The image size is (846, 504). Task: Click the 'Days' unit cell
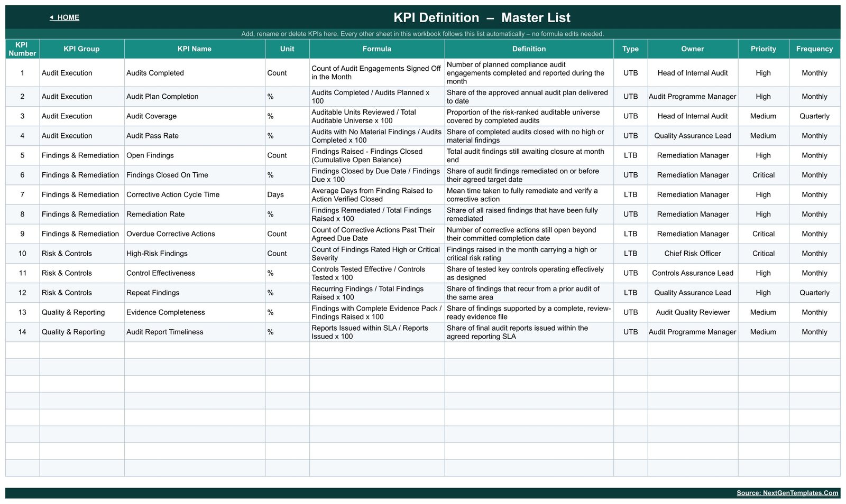[x=287, y=194]
